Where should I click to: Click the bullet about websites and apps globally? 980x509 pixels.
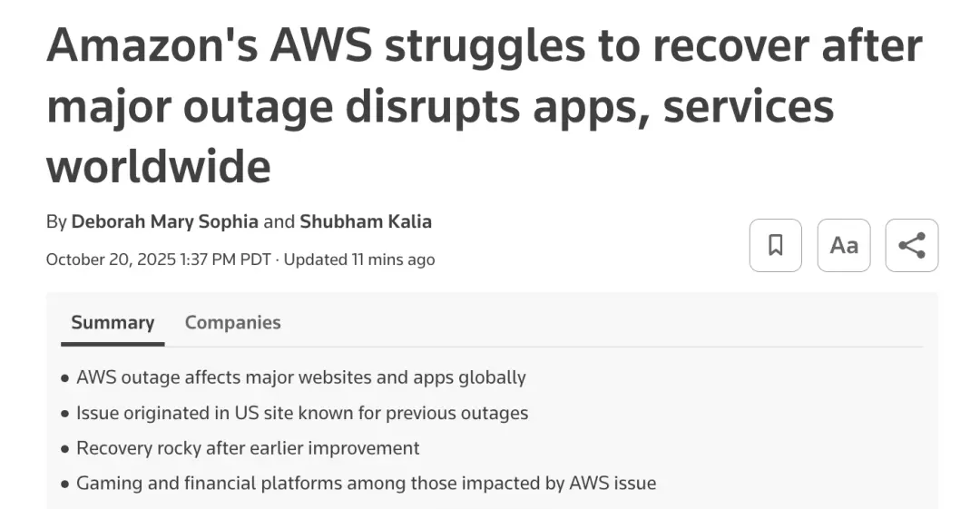(x=300, y=377)
